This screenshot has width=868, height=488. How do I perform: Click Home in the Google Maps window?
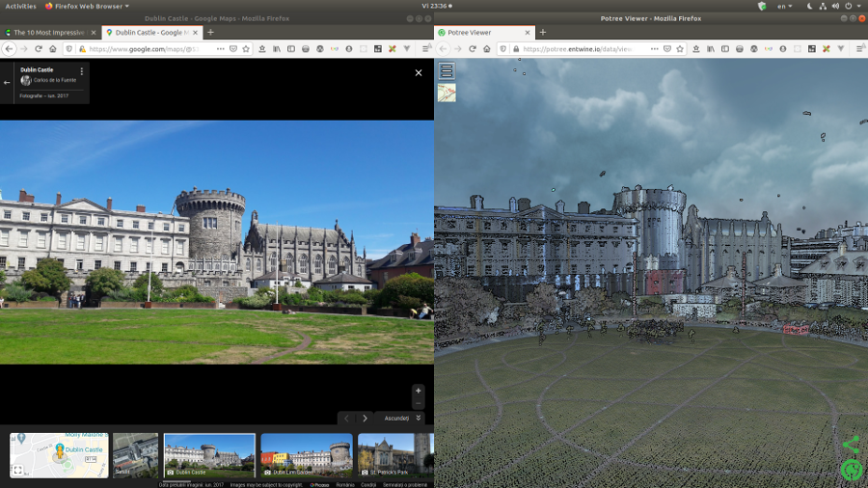(x=53, y=48)
